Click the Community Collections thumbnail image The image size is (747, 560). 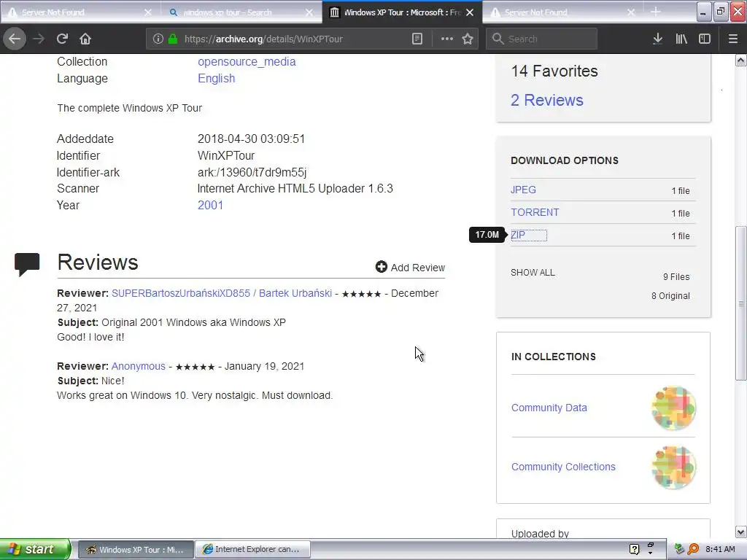(x=673, y=467)
